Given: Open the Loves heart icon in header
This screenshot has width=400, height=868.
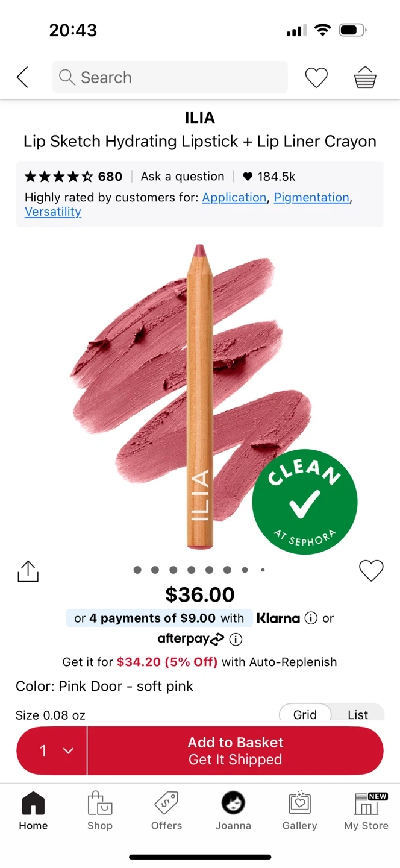Looking at the screenshot, I should pos(316,77).
